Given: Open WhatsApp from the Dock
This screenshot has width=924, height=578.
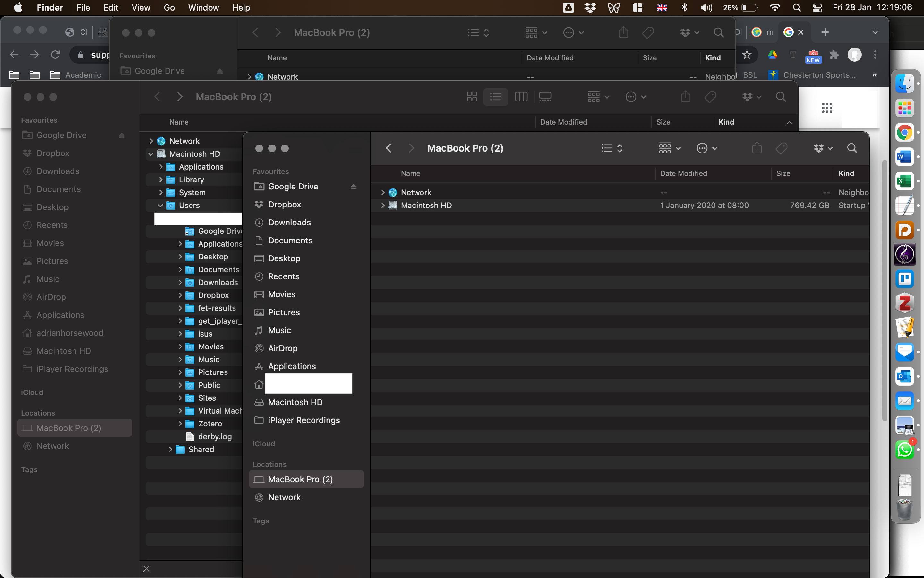Looking at the screenshot, I should (x=904, y=450).
